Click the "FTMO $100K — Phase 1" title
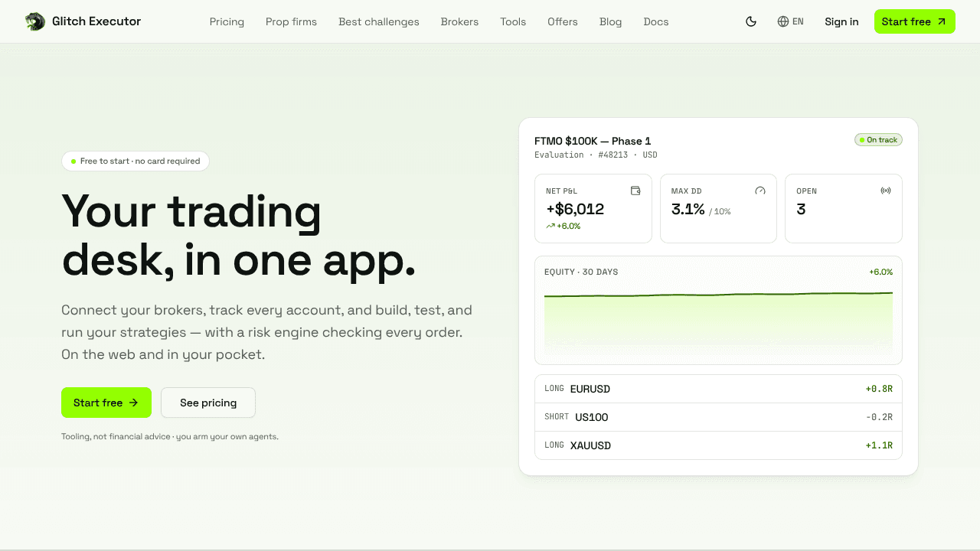This screenshot has height=551, width=980. pyautogui.click(x=593, y=141)
